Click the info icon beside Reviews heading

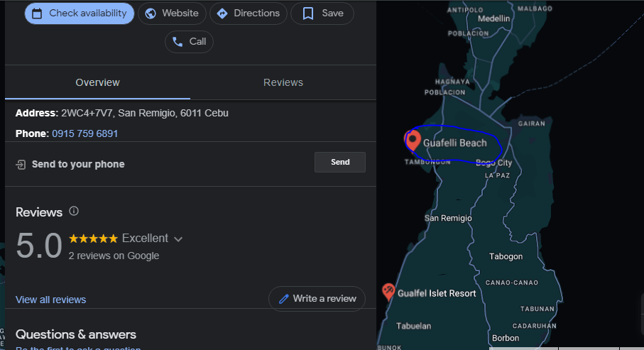[x=74, y=212]
